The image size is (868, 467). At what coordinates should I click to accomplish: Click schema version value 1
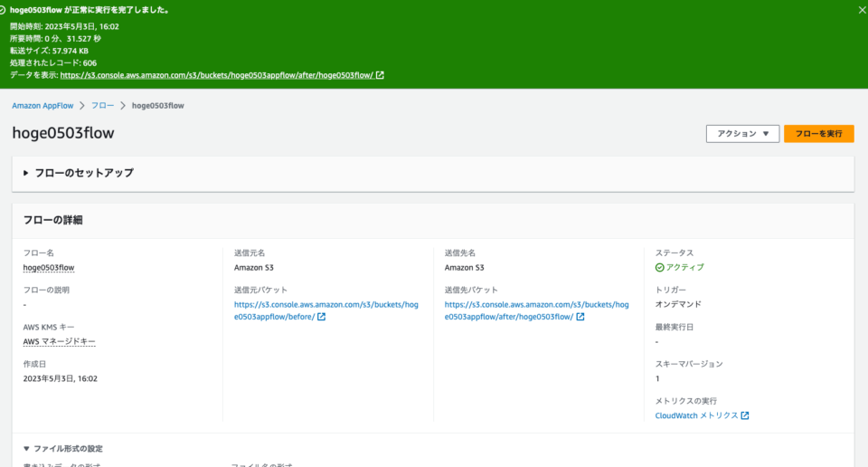[657, 379]
